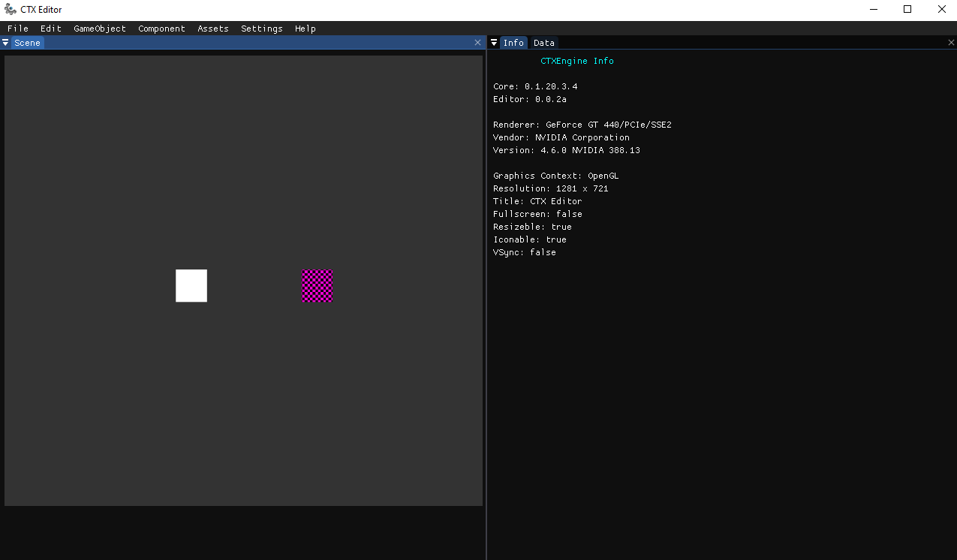Maximize the CTX Editor window
957x560 pixels.
coord(907,10)
